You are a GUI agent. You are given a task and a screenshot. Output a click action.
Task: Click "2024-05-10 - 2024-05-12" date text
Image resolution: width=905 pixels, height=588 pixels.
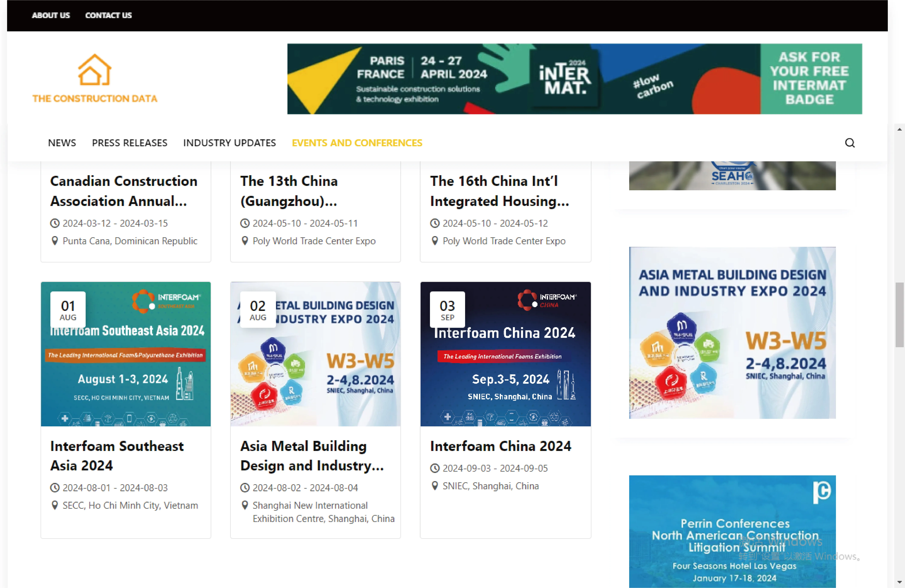[495, 223]
